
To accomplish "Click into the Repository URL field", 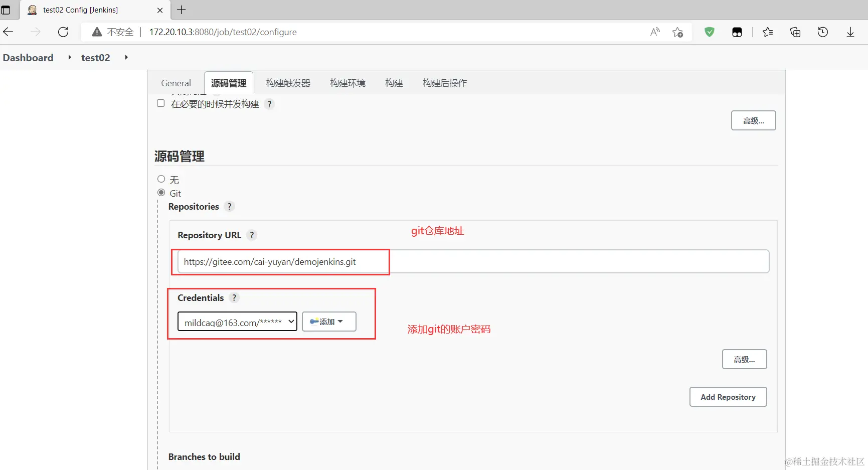I will (473, 261).
